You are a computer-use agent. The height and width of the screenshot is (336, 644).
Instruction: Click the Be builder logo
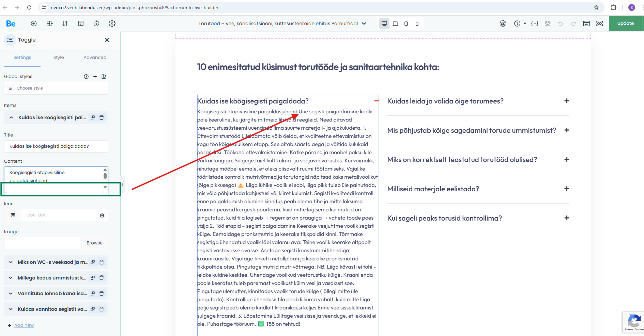11,23
